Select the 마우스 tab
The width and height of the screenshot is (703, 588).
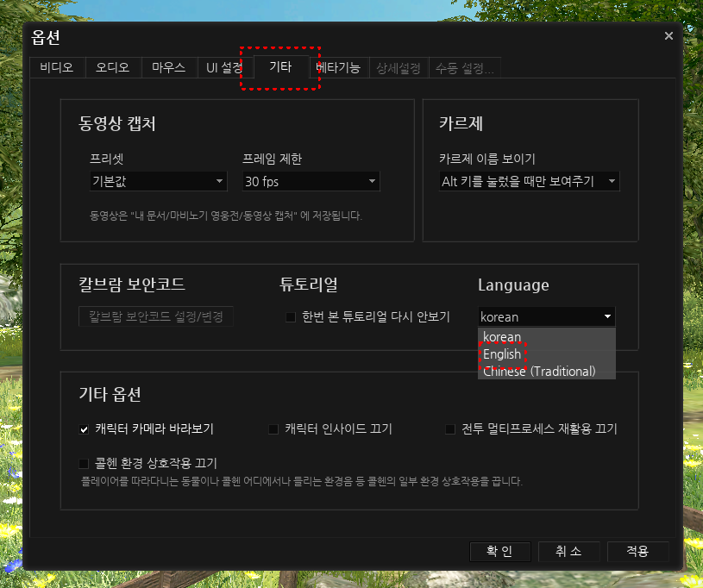(169, 67)
